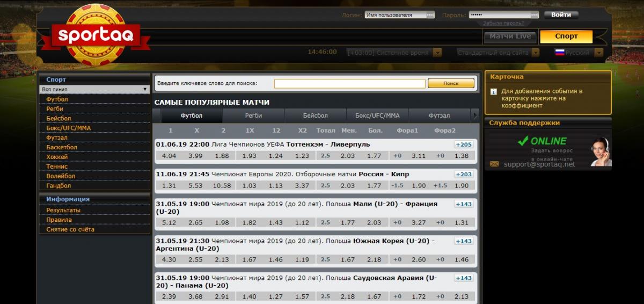
Task: Click the Russian flag language icon
Action: (560, 53)
